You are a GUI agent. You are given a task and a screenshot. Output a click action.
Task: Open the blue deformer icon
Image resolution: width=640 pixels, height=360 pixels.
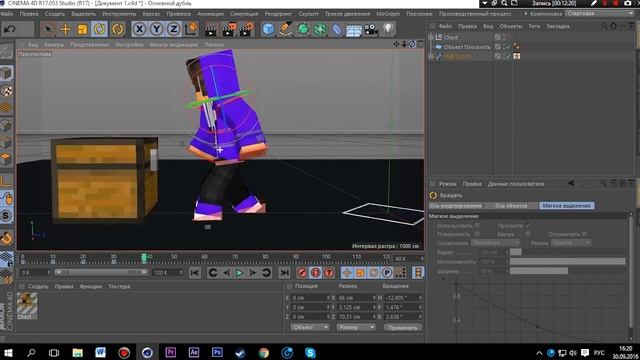[x=337, y=29]
